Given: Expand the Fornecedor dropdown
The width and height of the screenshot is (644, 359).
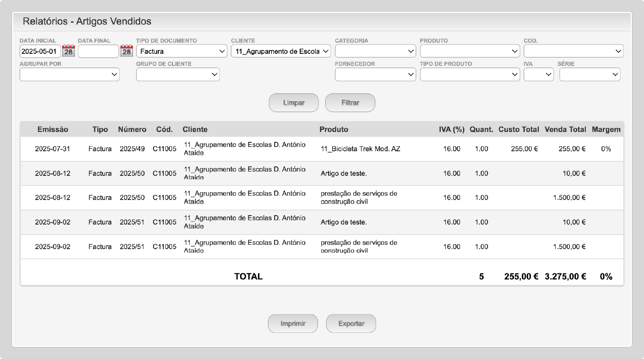Looking at the screenshot, I should point(375,74).
